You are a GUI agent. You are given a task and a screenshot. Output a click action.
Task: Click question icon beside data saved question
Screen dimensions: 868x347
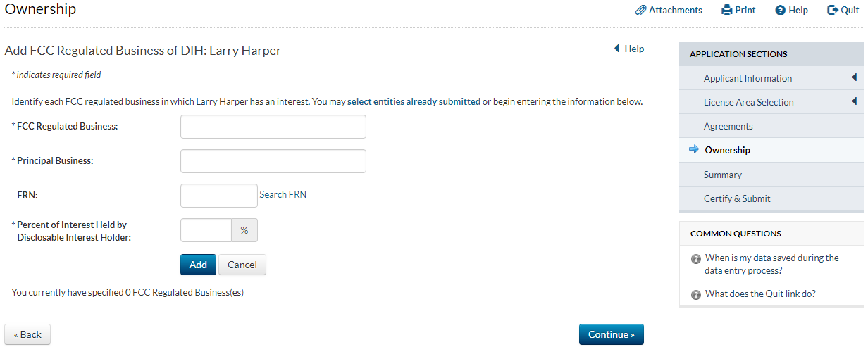coord(696,259)
